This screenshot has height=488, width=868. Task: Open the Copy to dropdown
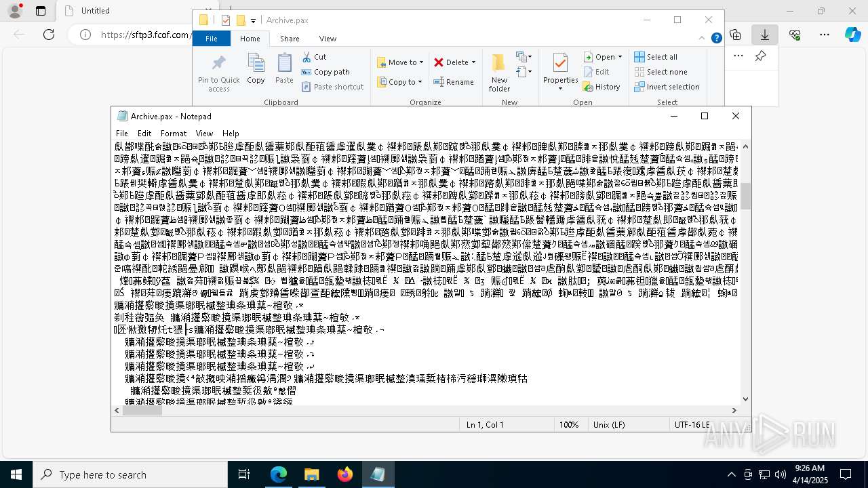tap(400, 82)
